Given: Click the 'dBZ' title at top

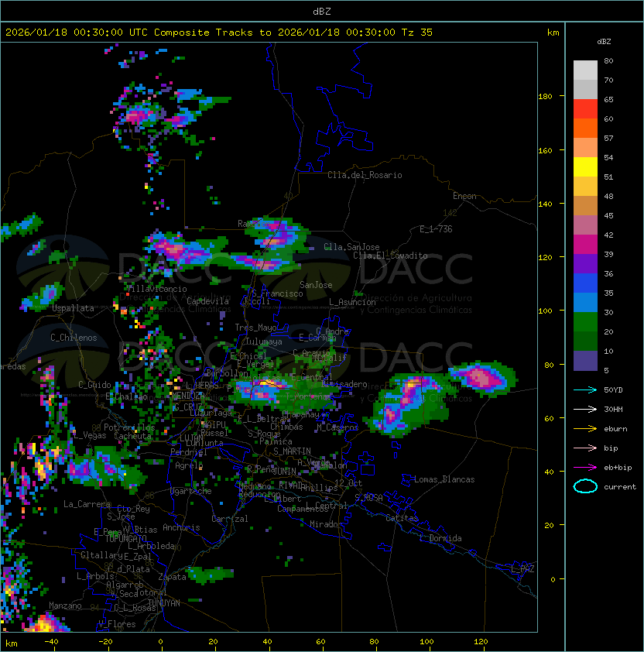Looking at the screenshot, I should (322, 11).
